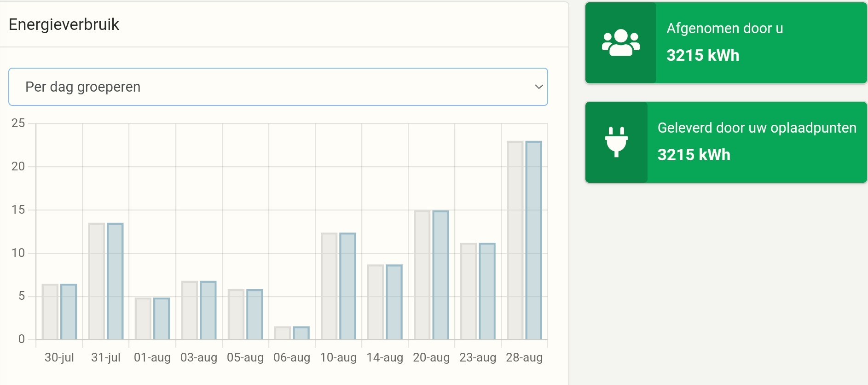
Task: Click the gray bar for 10-aug
Action: (x=329, y=286)
